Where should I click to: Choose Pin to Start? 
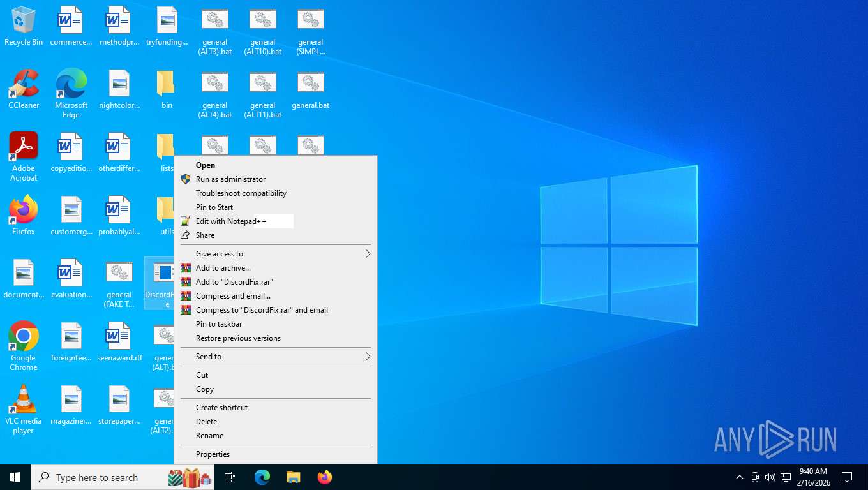(276, 207)
